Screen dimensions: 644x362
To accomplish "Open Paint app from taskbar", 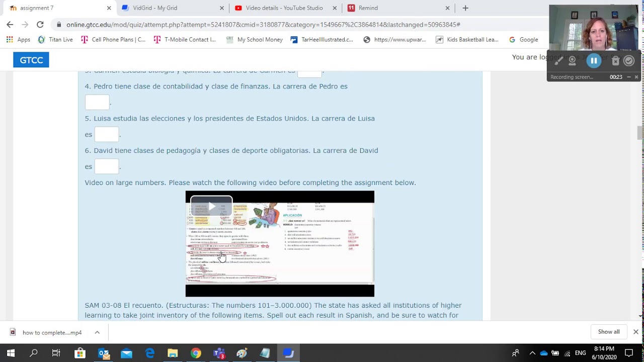I will (x=242, y=353).
